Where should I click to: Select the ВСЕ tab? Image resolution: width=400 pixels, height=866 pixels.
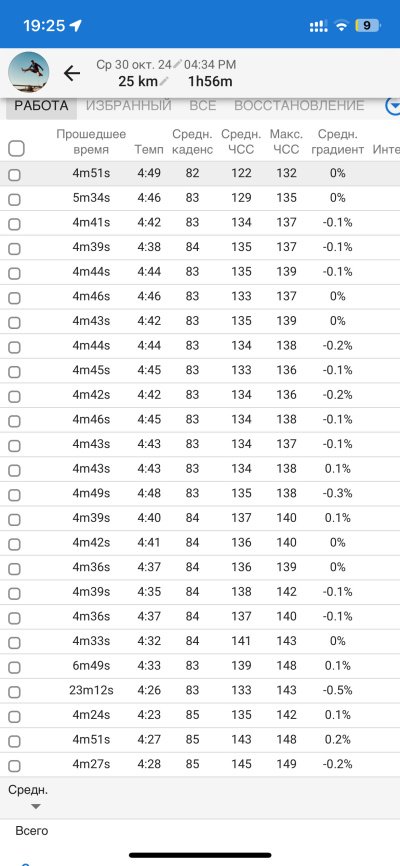[203, 105]
